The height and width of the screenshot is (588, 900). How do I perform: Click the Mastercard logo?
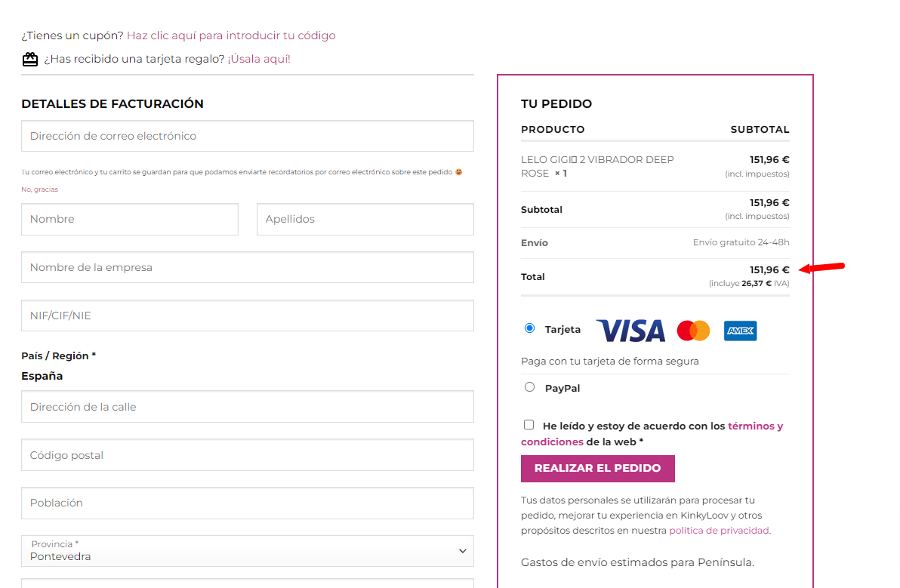pyautogui.click(x=693, y=331)
